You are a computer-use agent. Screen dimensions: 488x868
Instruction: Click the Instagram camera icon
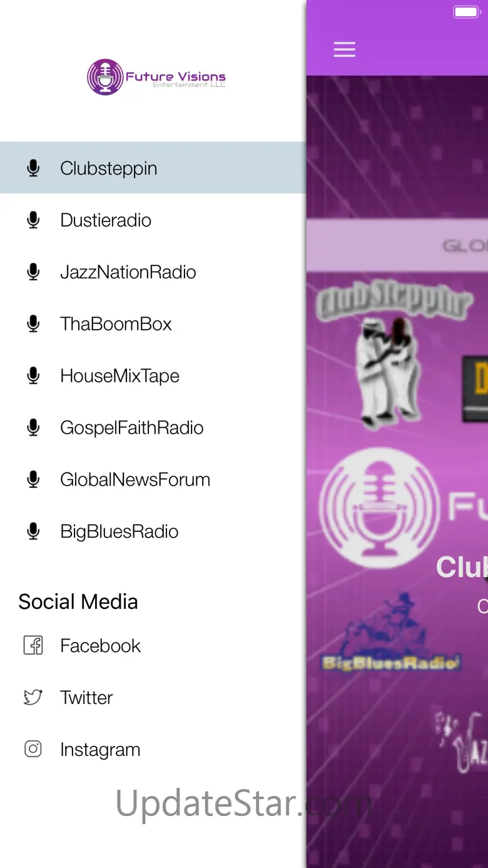[33, 749]
